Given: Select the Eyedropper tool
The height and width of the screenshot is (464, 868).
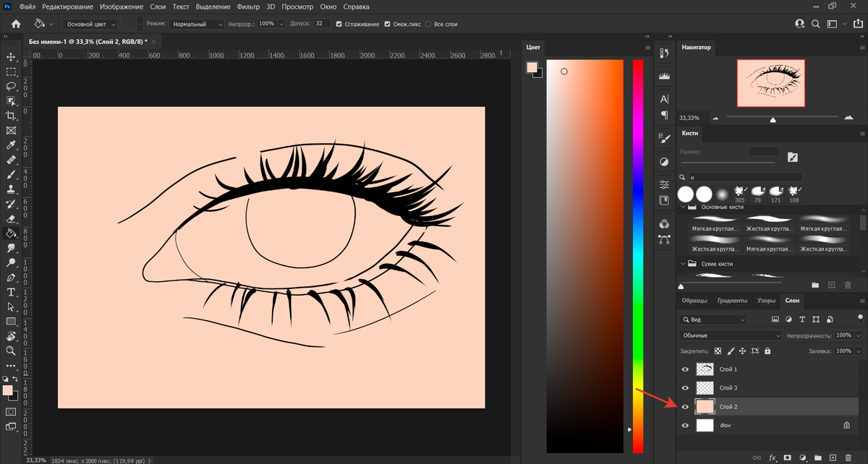Looking at the screenshot, I should [x=11, y=145].
